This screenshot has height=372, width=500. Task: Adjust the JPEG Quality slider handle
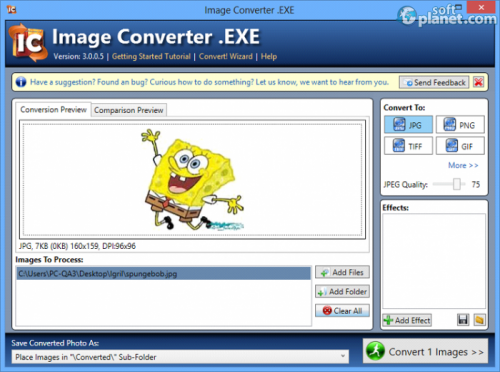(457, 184)
